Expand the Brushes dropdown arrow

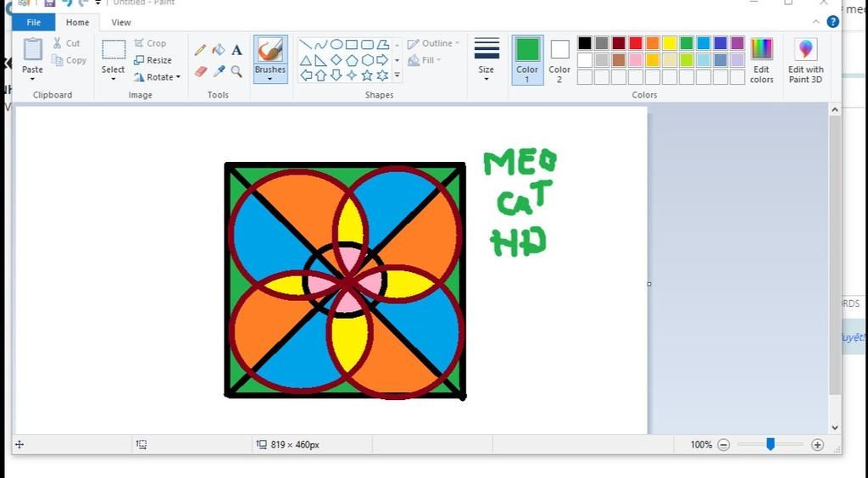click(x=270, y=79)
